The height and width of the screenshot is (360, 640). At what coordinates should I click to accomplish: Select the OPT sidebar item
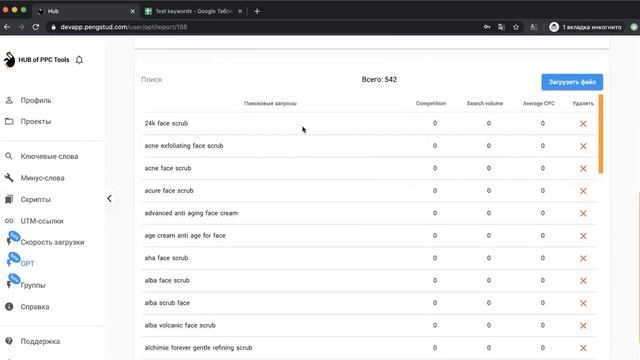click(x=27, y=264)
